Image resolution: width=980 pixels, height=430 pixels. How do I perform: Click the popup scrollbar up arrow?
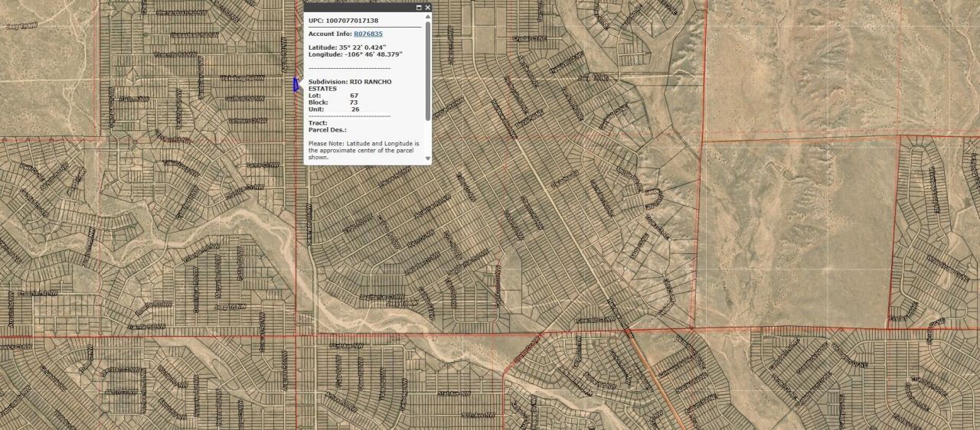427,18
